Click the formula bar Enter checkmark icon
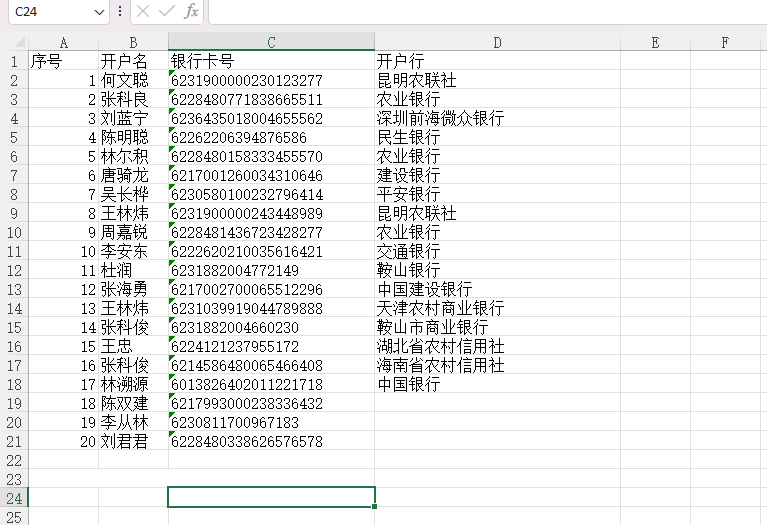767x525 pixels. click(x=167, y=11)
